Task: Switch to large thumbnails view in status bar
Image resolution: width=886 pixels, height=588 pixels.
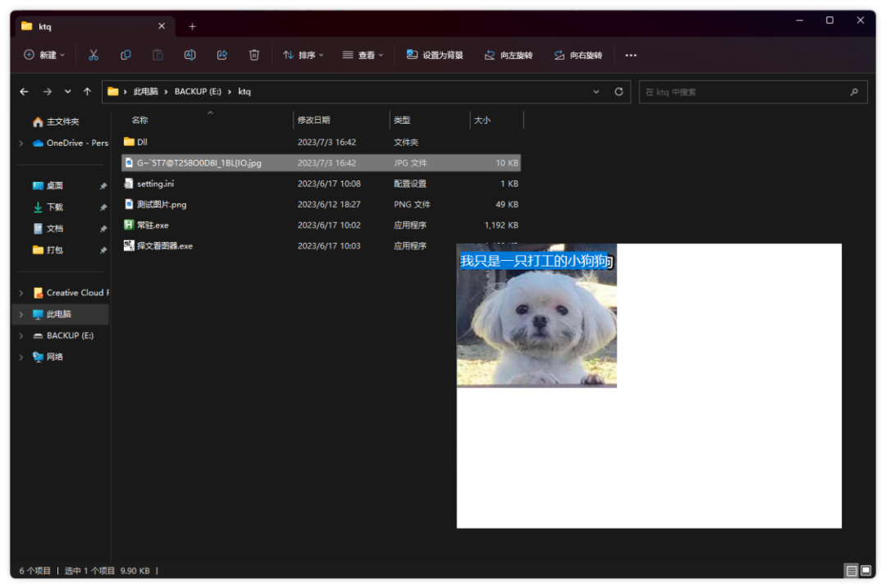Action: [x=865, y=571]
